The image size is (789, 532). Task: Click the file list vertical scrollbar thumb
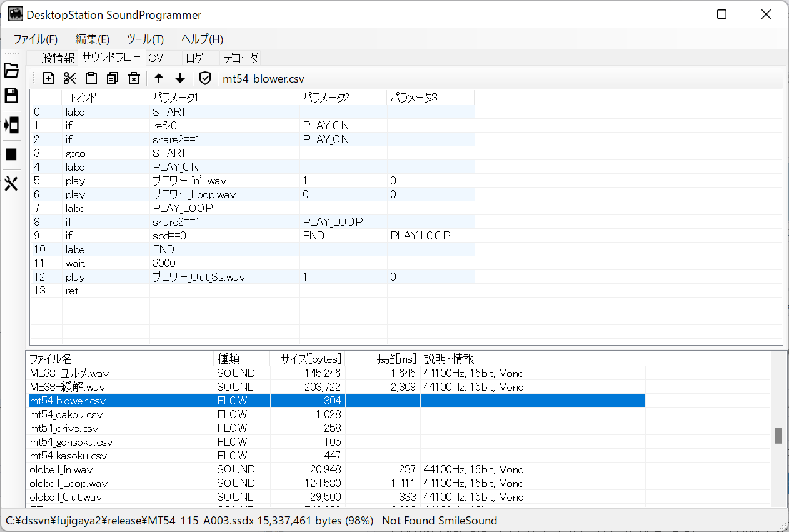click(x=778, y=436)
